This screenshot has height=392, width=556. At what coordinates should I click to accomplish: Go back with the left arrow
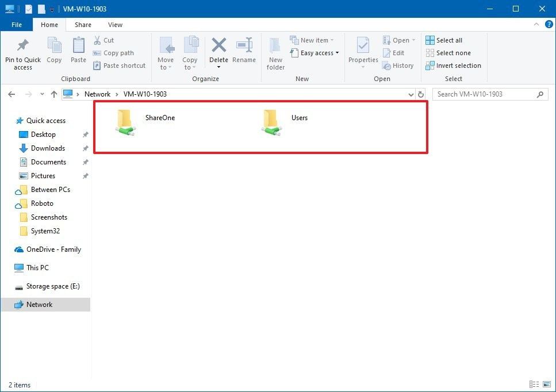point(11,94)
